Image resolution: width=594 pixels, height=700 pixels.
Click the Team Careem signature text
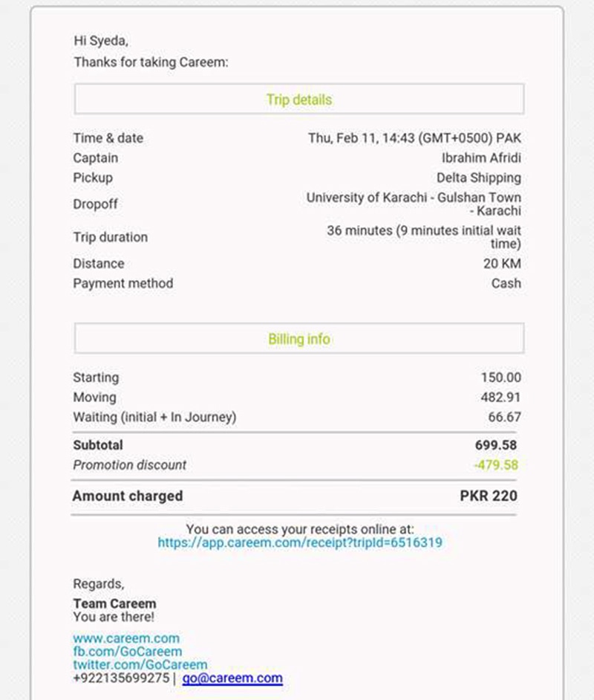point(114,603)
